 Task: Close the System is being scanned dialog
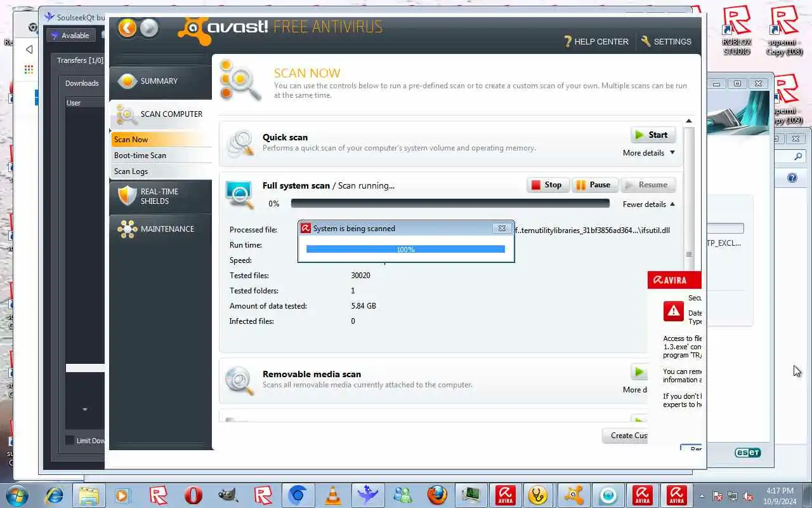502,229
